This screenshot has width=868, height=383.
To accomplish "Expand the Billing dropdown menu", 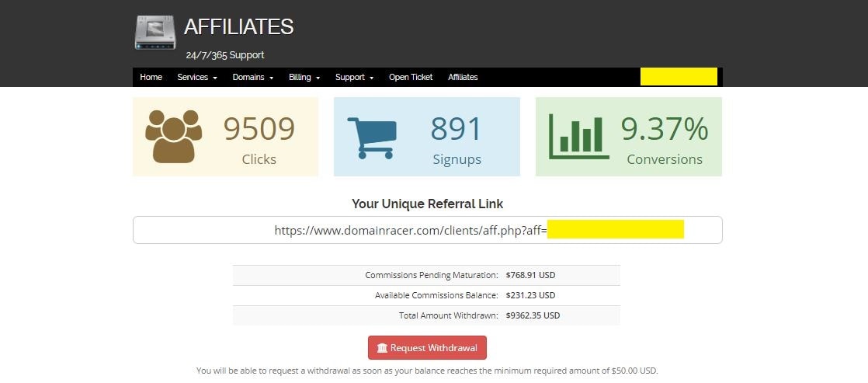I will pyautogui.click(x=304, y=77).
